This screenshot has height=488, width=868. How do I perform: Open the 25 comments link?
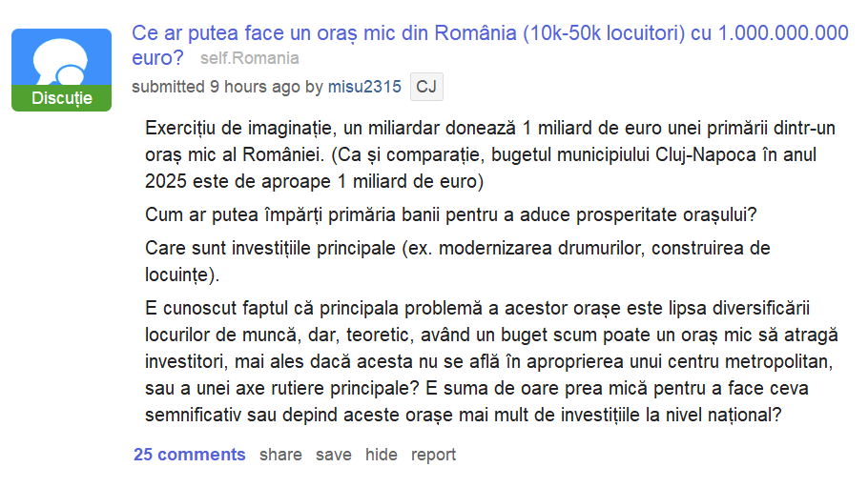click(x=190, y=455)
